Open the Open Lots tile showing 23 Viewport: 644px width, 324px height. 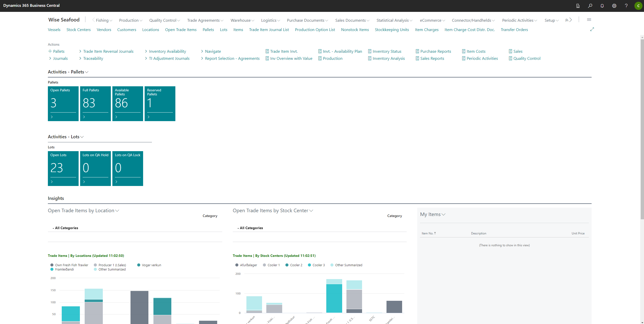(63, 169)
